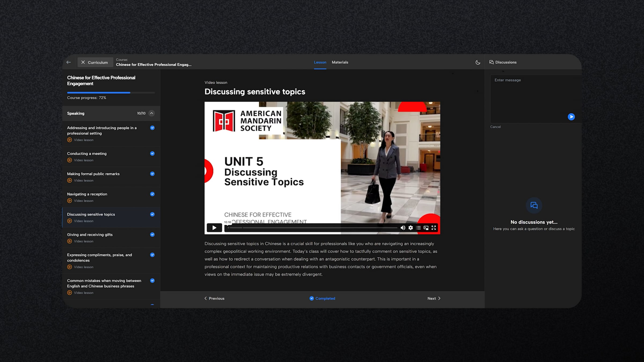Click video lesson icon under 'Common mistakes' lesson
Screen dimensions: 644x362
(69, 293)
